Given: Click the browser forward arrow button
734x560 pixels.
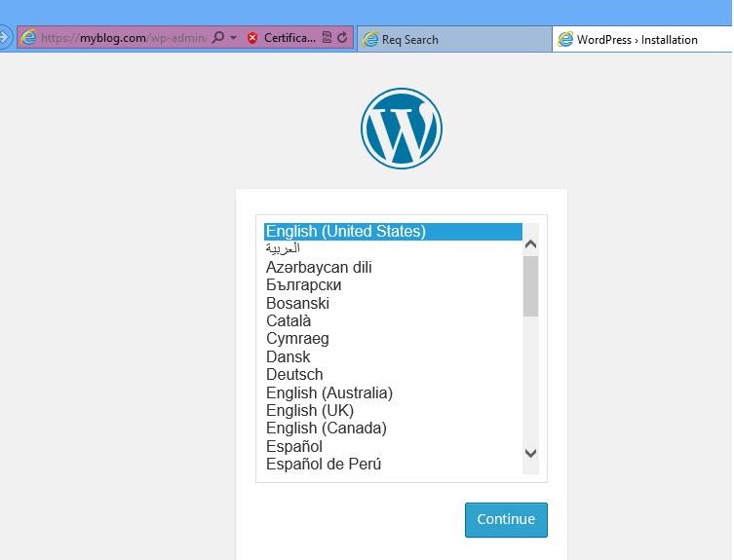Looking at the screenshot, I should point(4,37).
